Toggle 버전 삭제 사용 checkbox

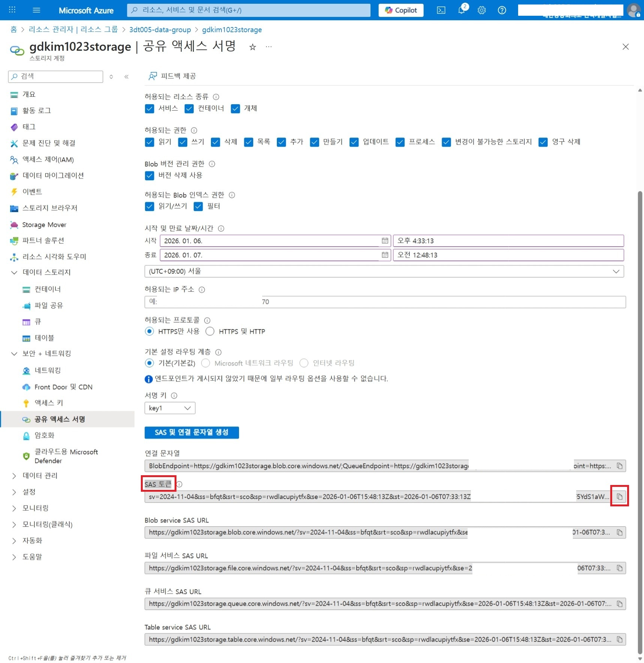[x=149, y=175]
